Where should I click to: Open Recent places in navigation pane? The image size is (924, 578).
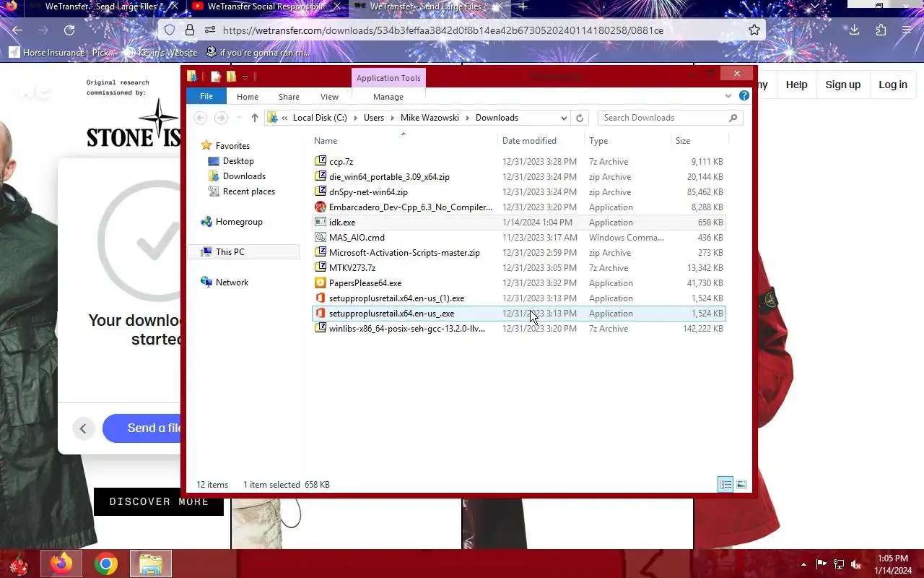click(248, 191)
